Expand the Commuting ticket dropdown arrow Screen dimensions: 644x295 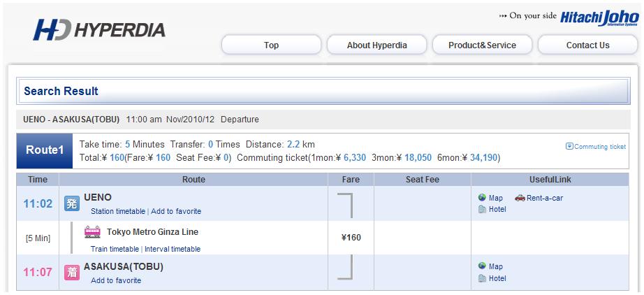coord(569,146)
